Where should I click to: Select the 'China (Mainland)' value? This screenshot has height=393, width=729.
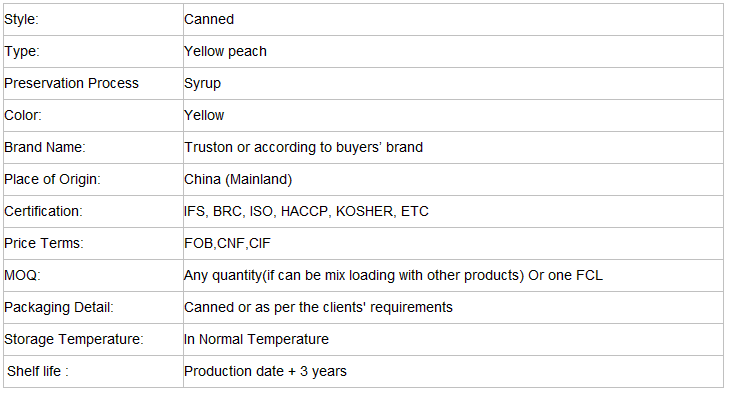pos(238,180)
